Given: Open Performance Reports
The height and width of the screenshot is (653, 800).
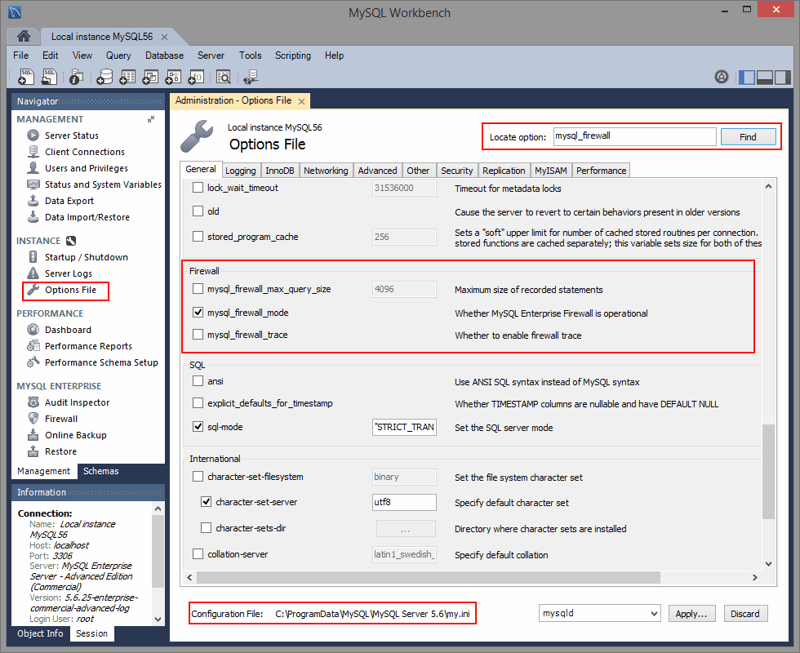Looking at the screenshot, I should click(88, 346).
